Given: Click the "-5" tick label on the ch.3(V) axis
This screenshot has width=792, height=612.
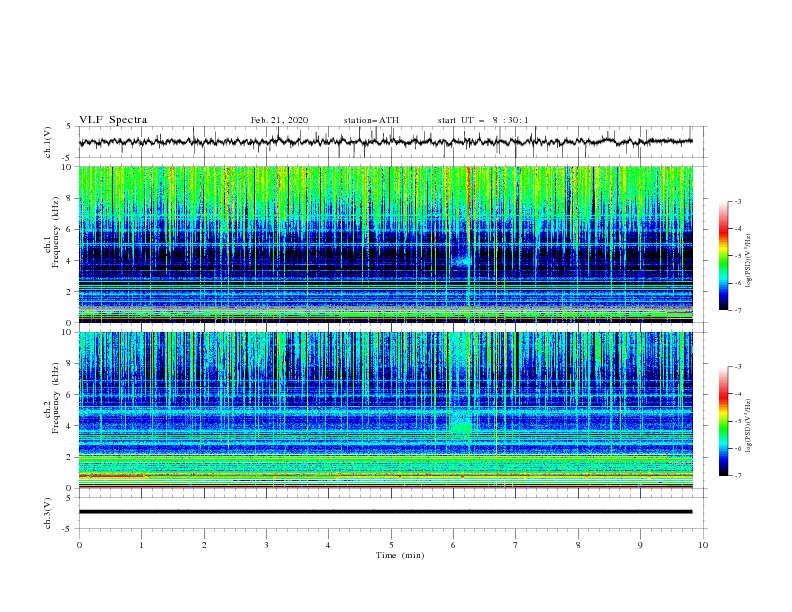Looking at the screenshot, I should 68,529.
